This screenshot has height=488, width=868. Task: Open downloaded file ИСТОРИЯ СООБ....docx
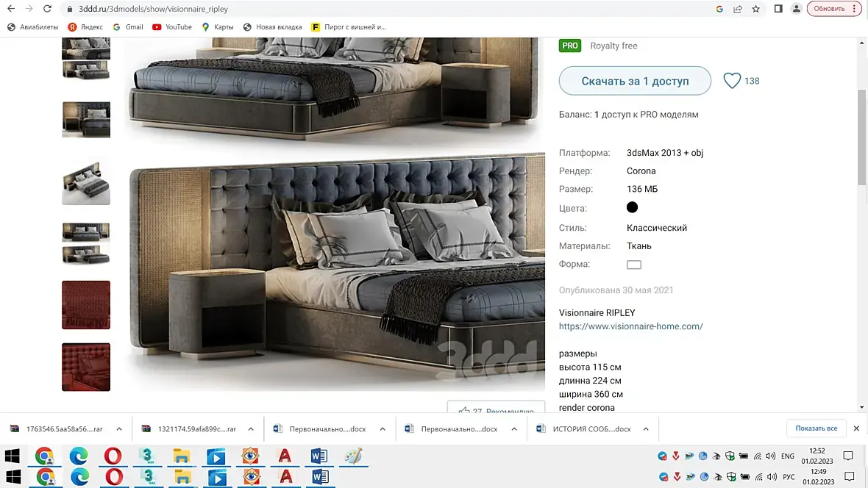pos(585,428)
